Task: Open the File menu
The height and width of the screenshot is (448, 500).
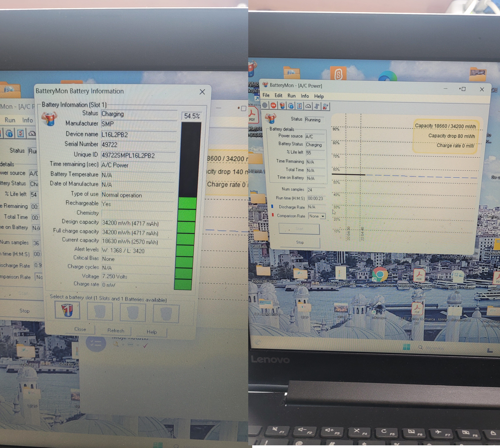Action: pos(266,95)
